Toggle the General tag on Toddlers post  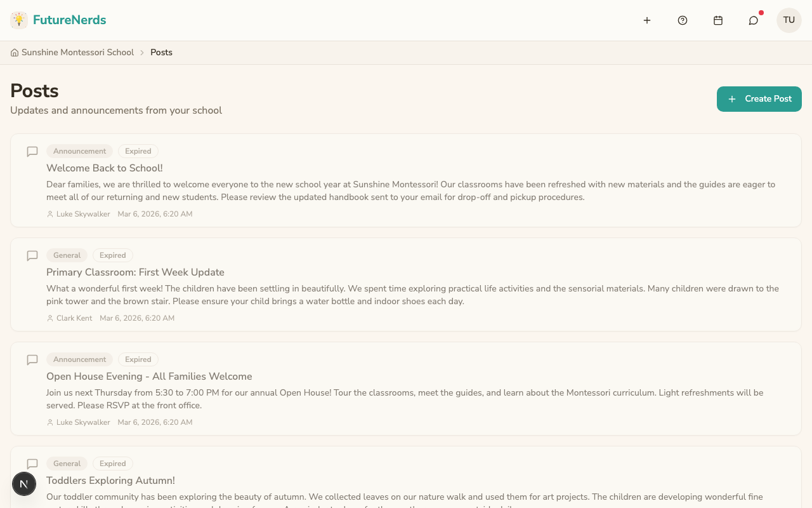(x=67, y=464)
